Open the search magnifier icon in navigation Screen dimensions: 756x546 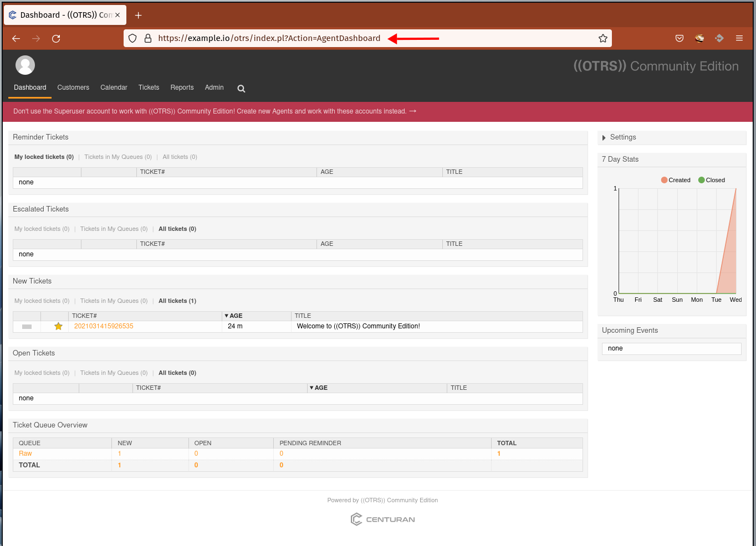point(241,89)
